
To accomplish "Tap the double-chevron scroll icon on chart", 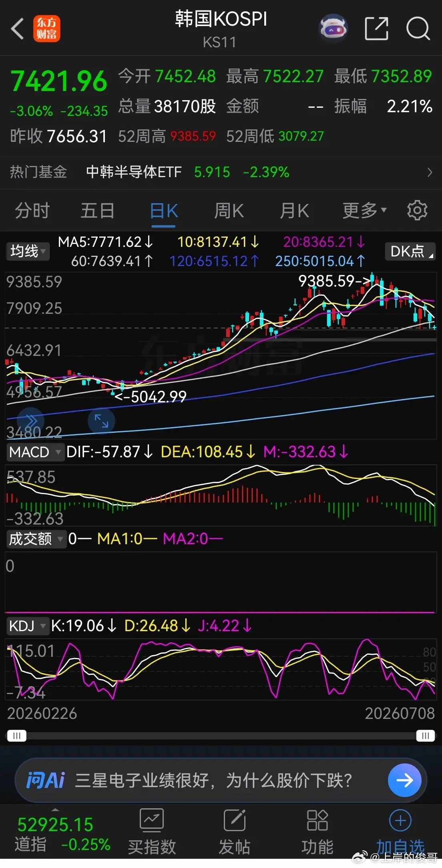I will (x=31, y=421).
